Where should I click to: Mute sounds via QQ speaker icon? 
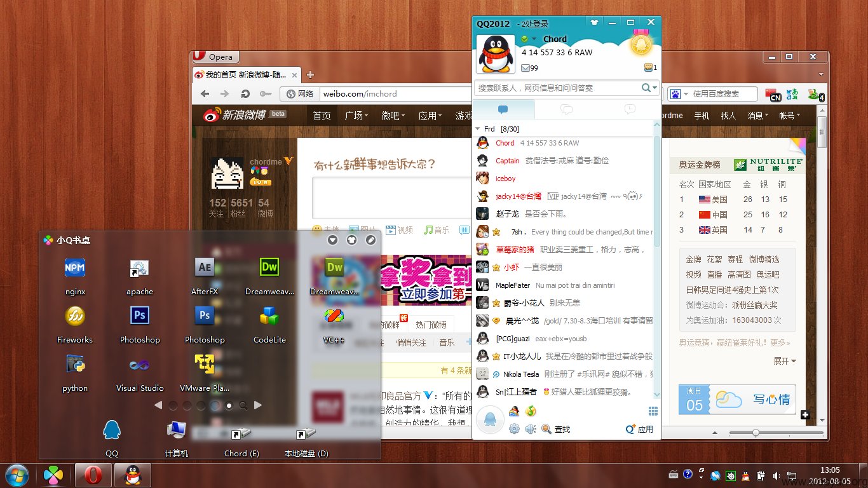(x=531, y=429)
